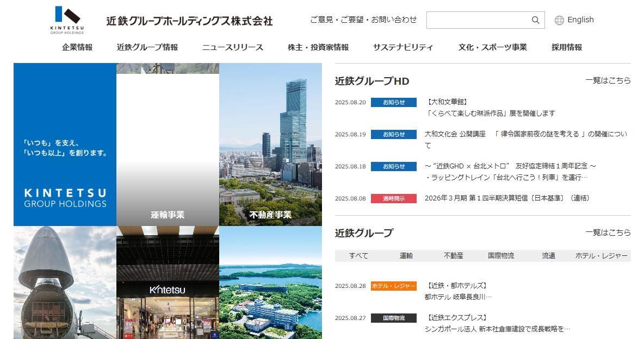The width and height of the screenshot is (644, 339).
Task: Open the cargo aircraft nose tile
Action: point(65,283)
